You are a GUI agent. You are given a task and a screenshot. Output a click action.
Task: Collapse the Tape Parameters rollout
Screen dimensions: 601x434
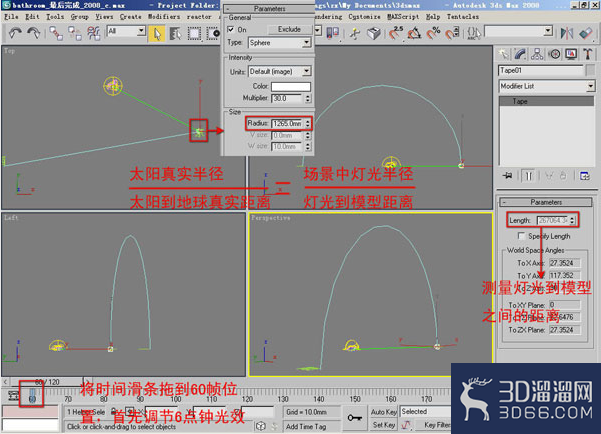pyautogui.click(x=546, y=202)
